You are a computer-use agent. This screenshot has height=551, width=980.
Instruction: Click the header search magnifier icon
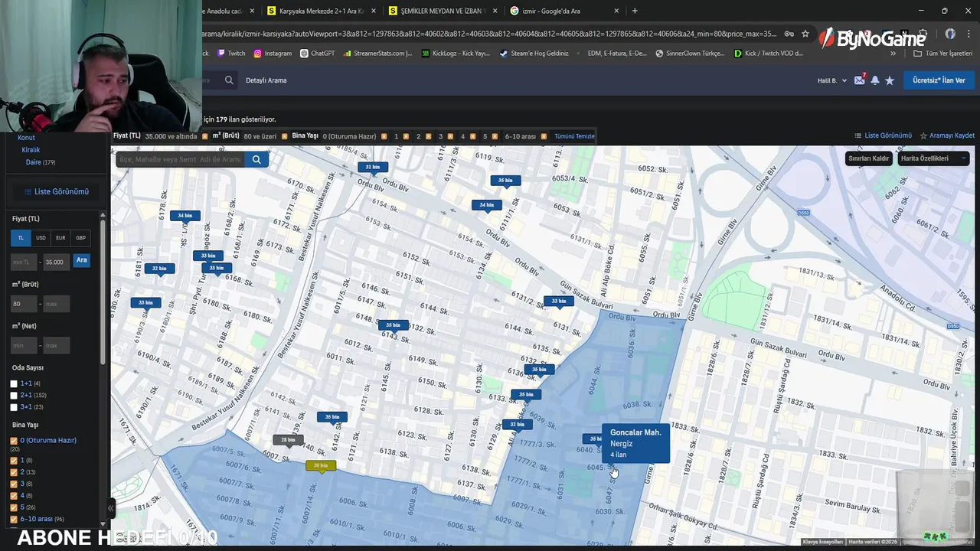[x=229, y=80]
